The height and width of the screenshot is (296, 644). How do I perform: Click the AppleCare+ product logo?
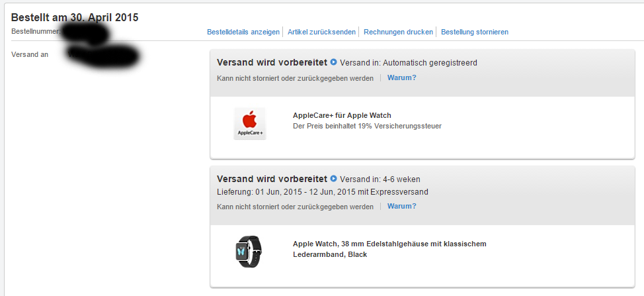(250, 124)
